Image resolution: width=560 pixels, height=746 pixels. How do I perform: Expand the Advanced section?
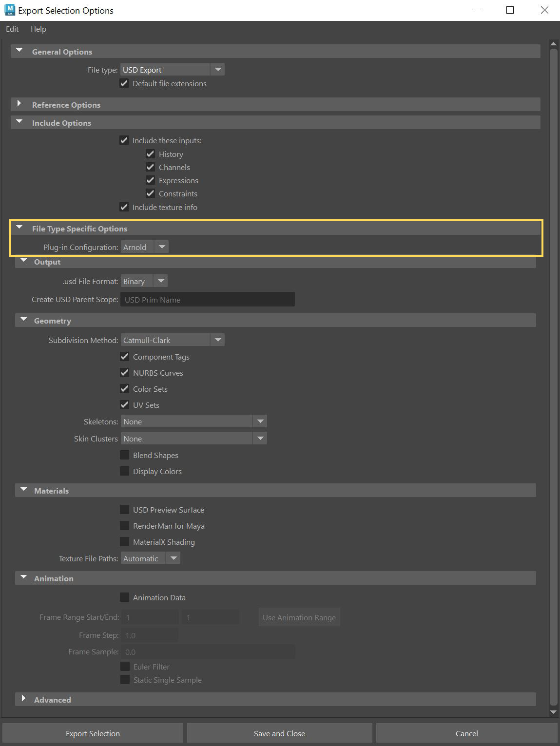pyautogui.click(x=23, y=699)
